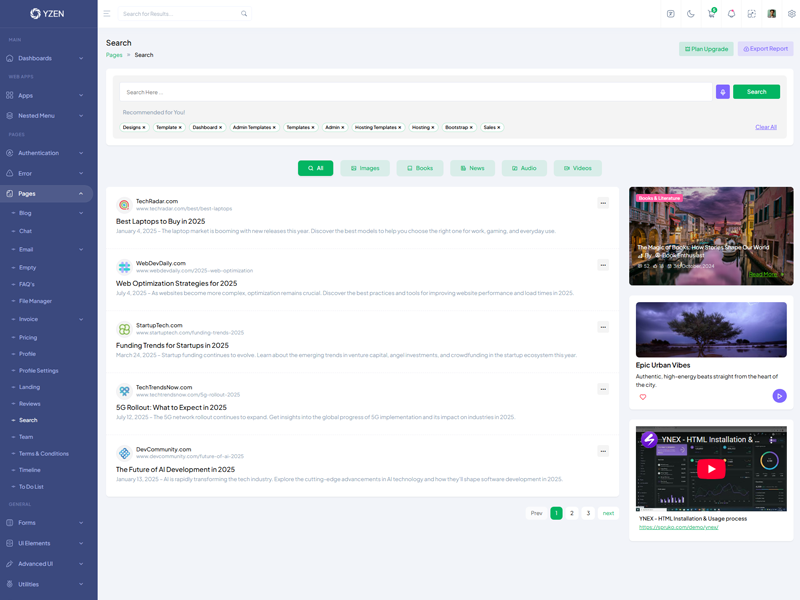Click the green Search button
This screenshot has width=800, height=600.
(x=756, y=92)
